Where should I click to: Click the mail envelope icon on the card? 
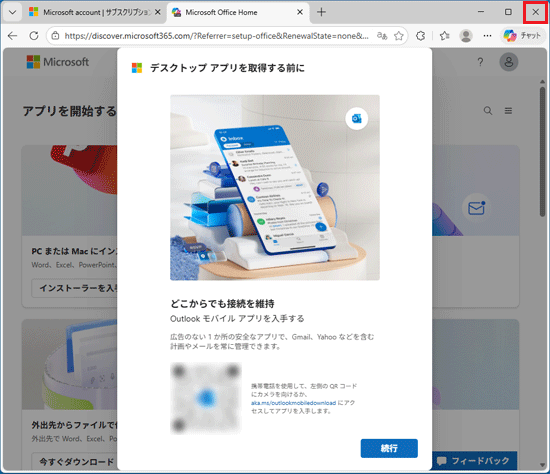coord(476,208)
